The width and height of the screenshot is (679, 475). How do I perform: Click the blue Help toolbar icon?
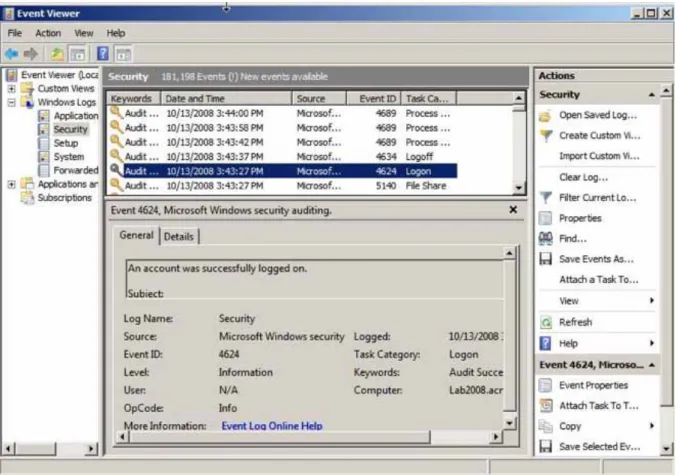[x=103, y=54]
